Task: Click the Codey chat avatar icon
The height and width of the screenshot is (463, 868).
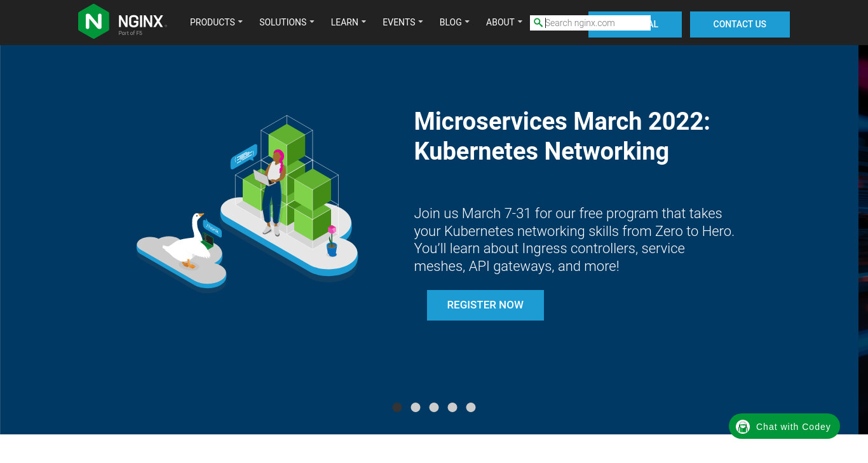Action: click(743, 427)
